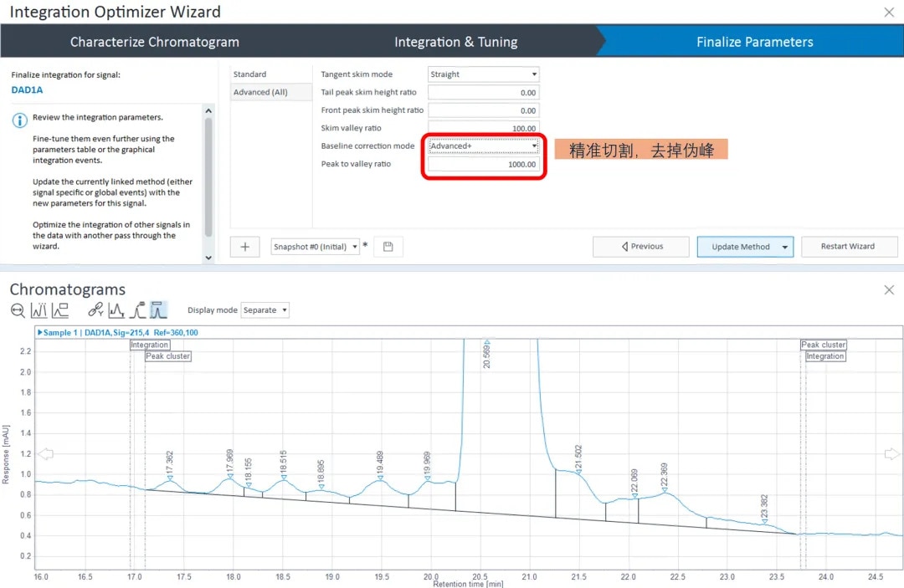Click the zoom reset magnifier icon

(x=18, y=310)
